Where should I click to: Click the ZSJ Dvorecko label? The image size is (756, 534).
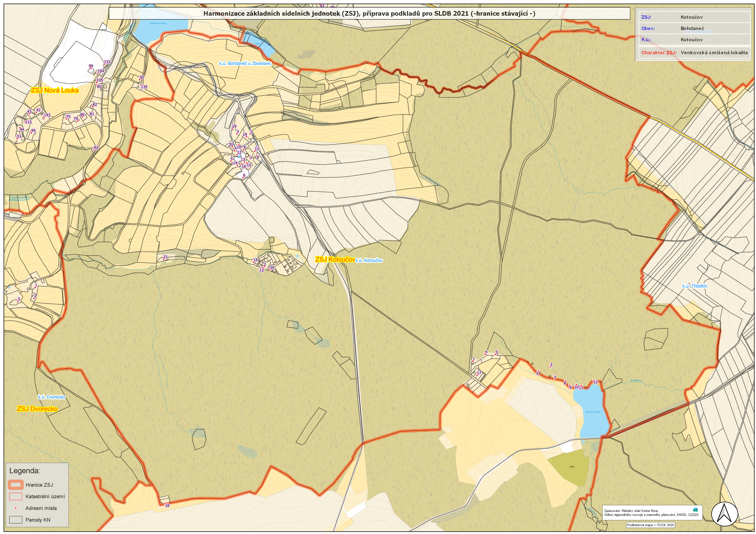(37, 409)
